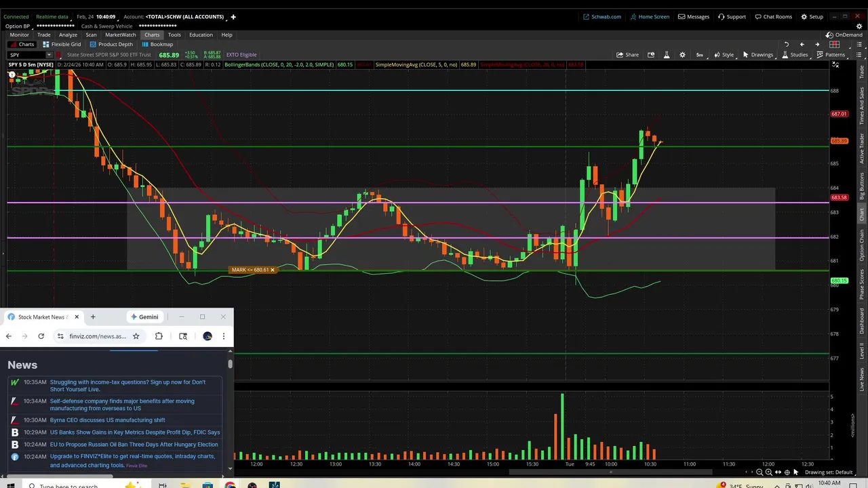
Task: Click the SPY symbol input field
Action: tap(26, 55)
